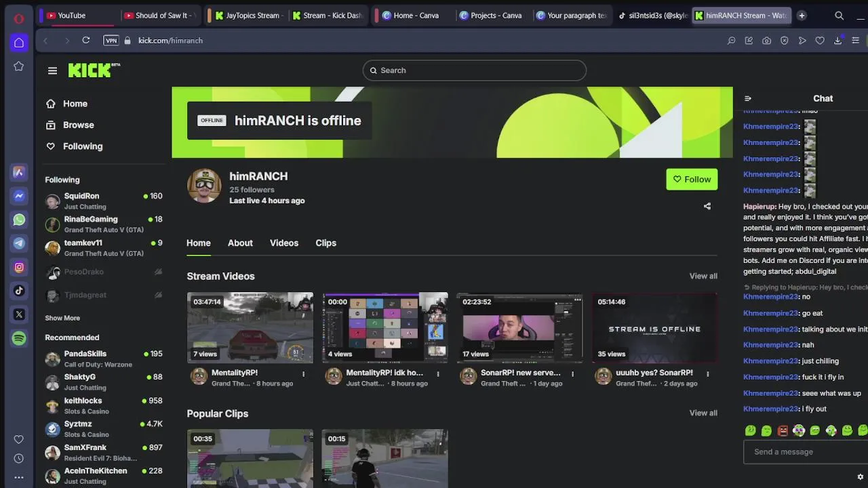Toggle the Opera Easy Setup panel
This screenshot has width=868, height=488.
point(855,41)
